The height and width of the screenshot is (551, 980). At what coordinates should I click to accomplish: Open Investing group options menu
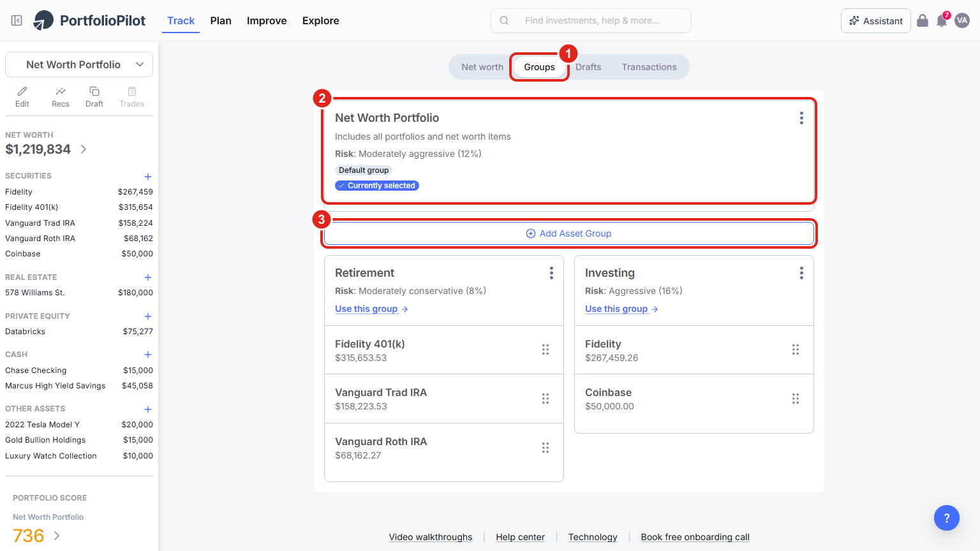801,273
